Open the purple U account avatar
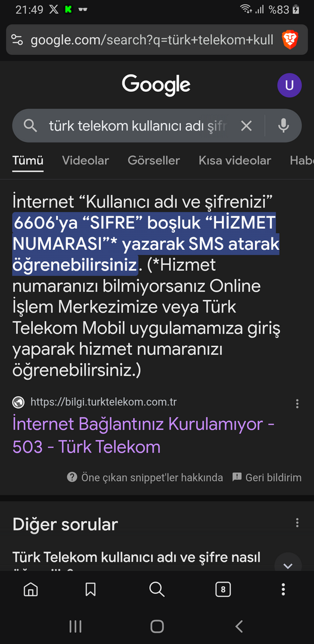Viewport: 314px width, 644px height. 290,85
